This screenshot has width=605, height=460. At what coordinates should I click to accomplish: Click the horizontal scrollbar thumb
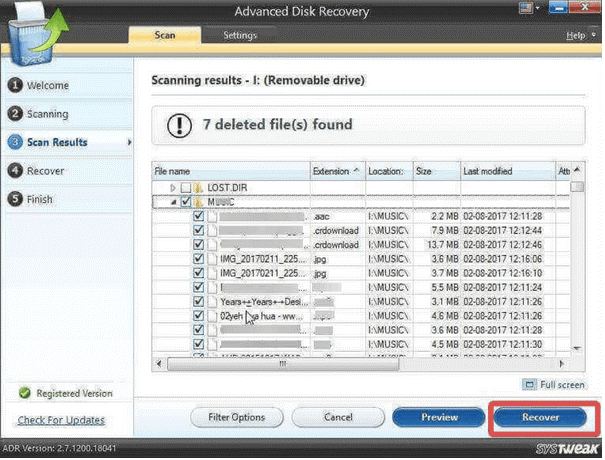pos(283,364)
